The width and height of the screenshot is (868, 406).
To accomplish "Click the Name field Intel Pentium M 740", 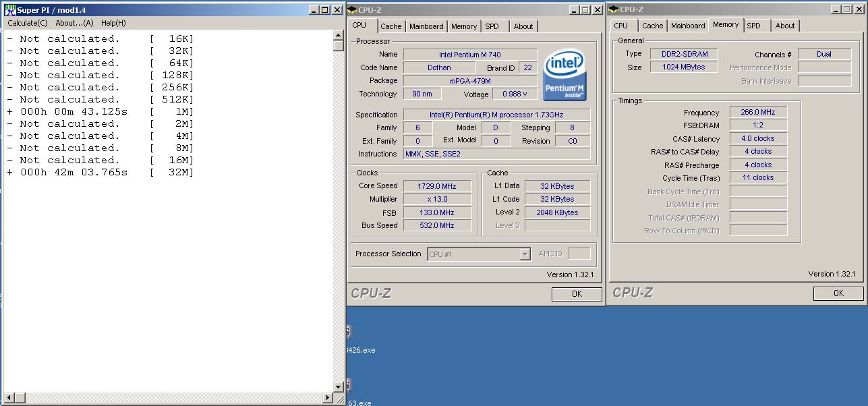I will 470,55.
